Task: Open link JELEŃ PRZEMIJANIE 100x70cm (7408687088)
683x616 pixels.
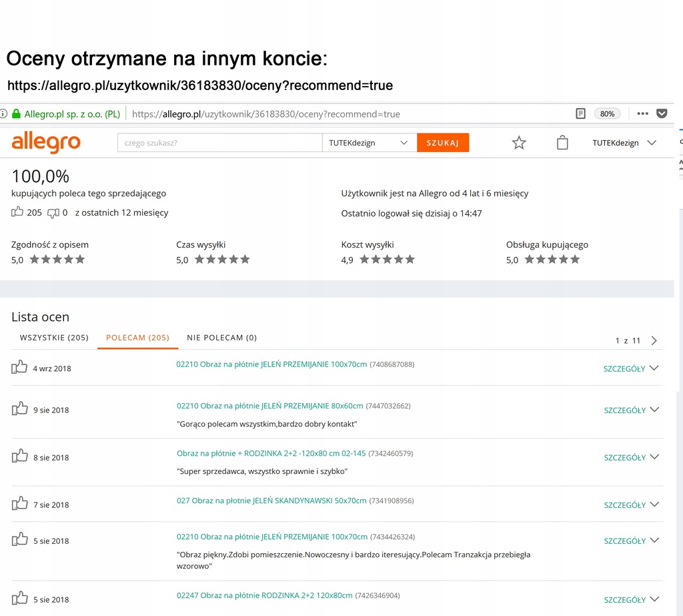Action: pyautogui.click(x=271, y=364)
